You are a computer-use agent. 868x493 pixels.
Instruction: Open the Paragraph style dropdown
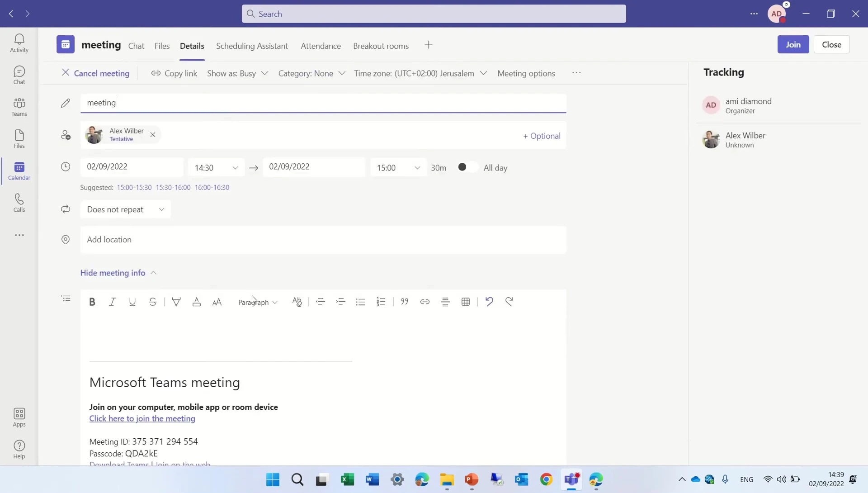[x=258, y=303]
